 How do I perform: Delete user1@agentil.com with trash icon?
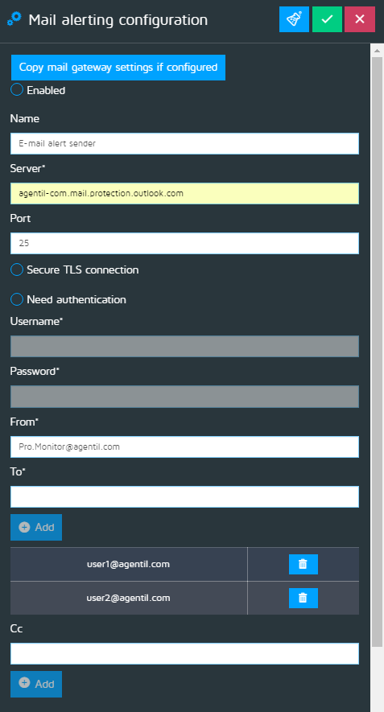coord(303,564)
